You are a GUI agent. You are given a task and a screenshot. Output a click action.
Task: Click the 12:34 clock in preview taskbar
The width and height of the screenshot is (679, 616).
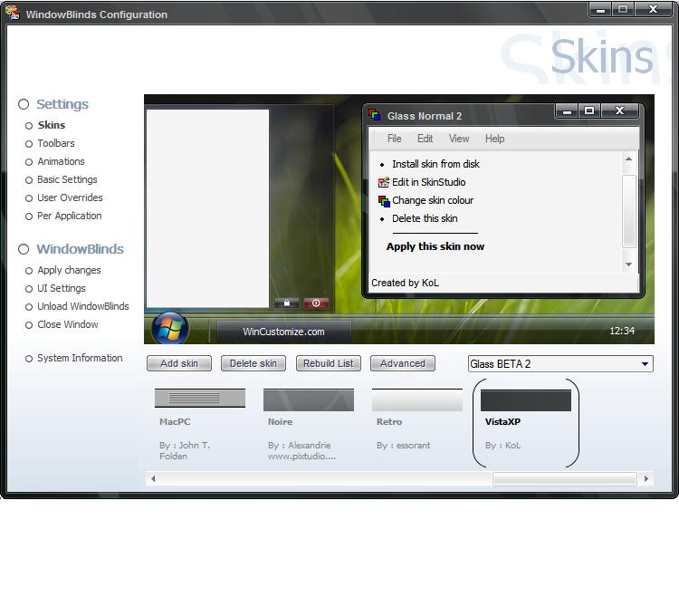[622, 331]
